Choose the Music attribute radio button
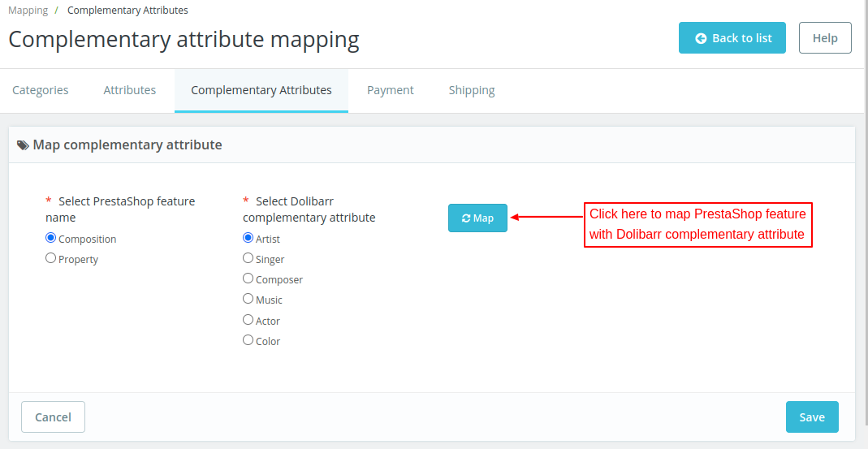This screenshot has width=868, height=449. point(248,299)
